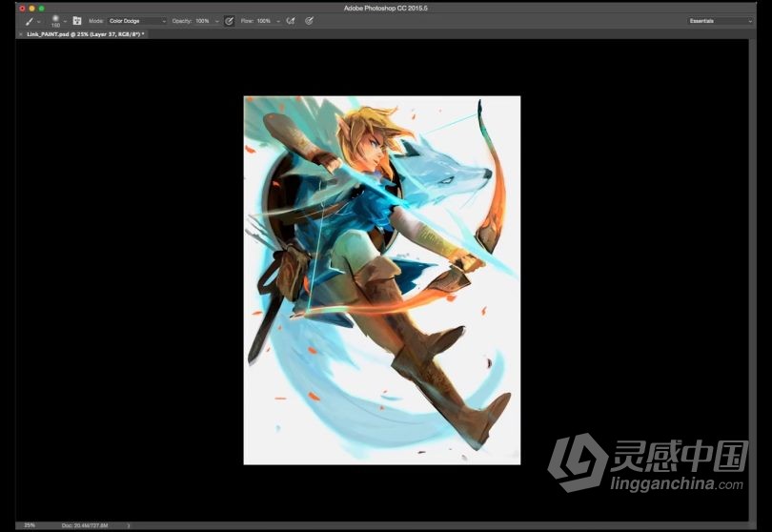Enable airbrush-style build-up
This screenshot has height=532, width=772.
point(291,20)
